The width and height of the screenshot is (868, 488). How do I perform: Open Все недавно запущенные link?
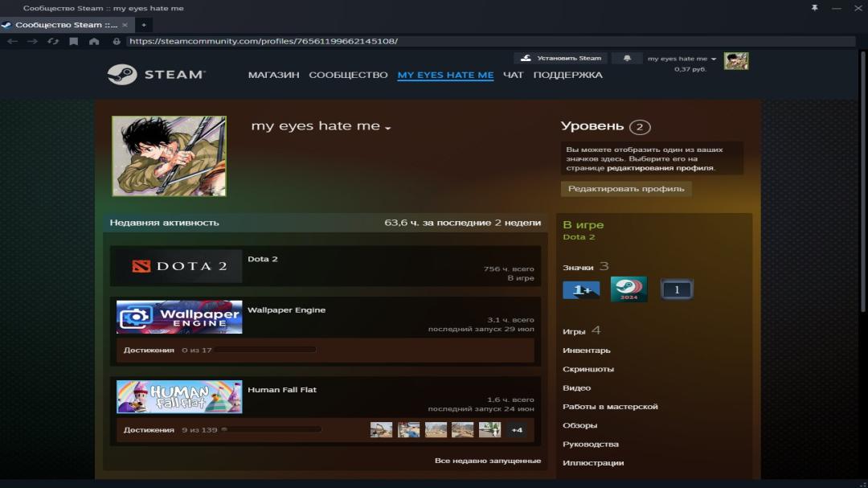coord(488,461)
